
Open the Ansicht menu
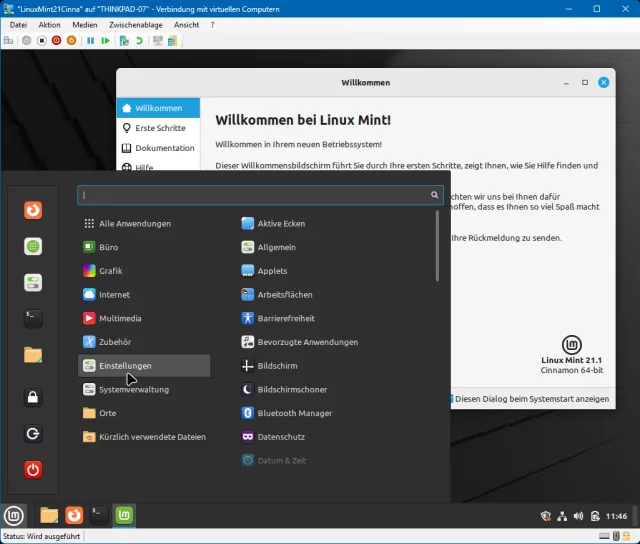[x=187, y=25]
